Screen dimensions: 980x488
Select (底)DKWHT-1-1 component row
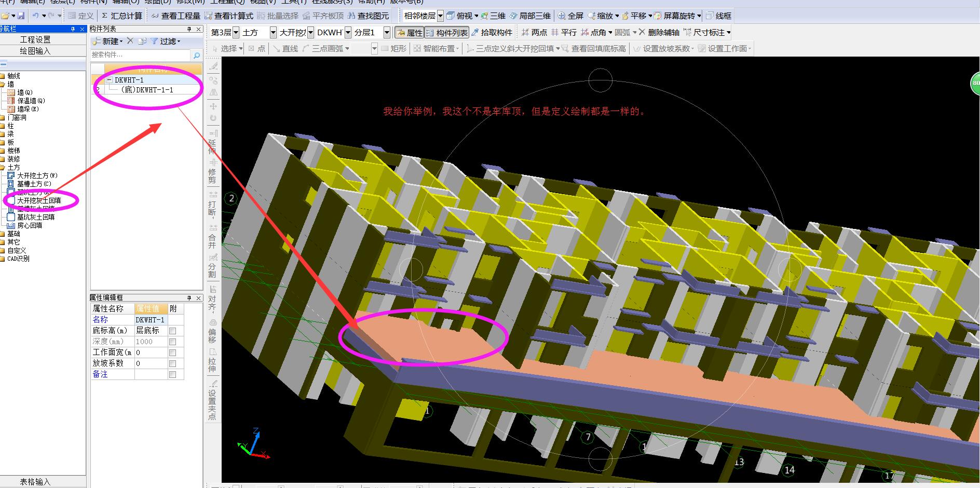(x=147, y=90)
